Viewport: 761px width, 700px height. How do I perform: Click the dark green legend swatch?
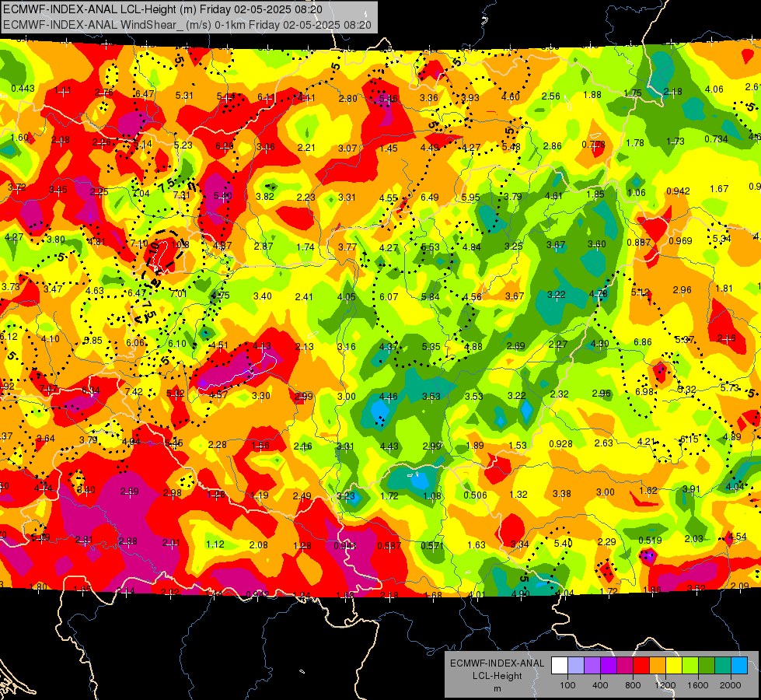click(706, 666)
